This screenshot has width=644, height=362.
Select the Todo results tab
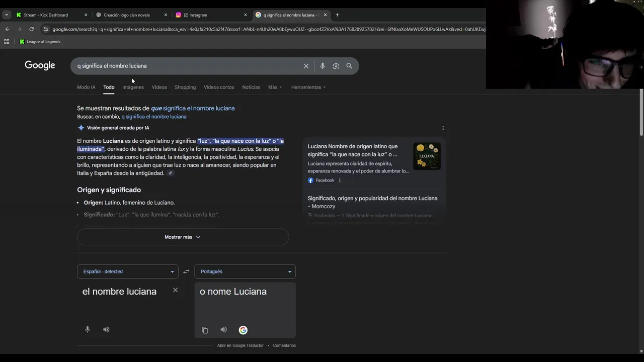click(x=109, y=87)
